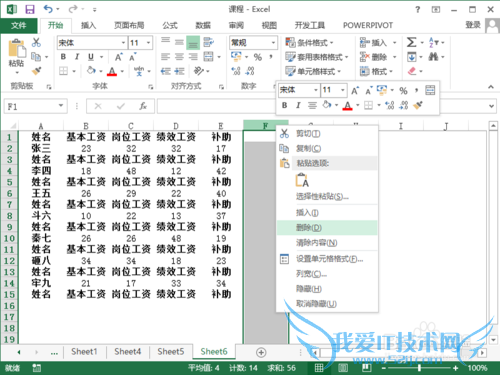Add a new sheet with plus button
This screenshot has height=375, width=500.
pyautogui.click(x=261, y=352)
